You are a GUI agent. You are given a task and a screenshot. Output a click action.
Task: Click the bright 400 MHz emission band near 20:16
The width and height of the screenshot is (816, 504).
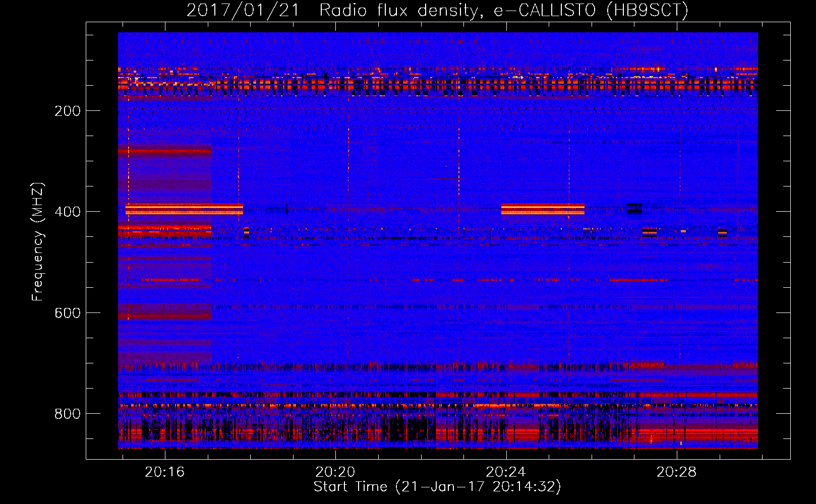point(184,209)
